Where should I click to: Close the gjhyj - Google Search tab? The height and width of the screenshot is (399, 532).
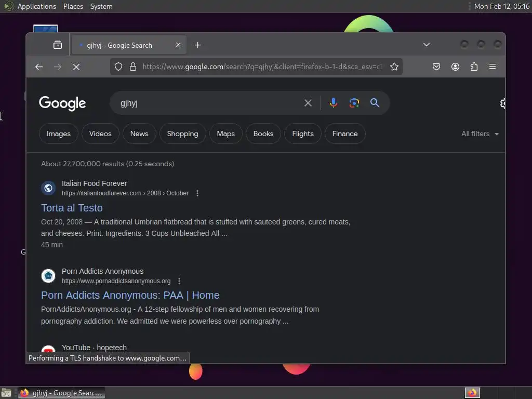(x=178, y=45)
